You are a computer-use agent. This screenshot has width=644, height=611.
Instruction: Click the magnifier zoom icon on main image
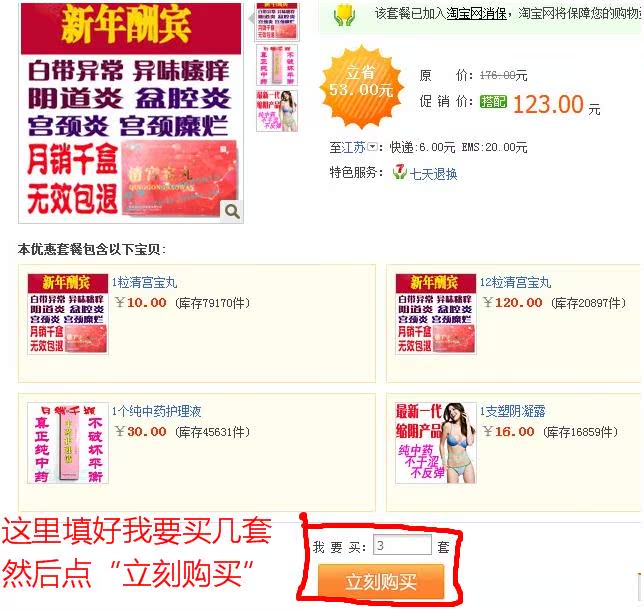point(232,211)
